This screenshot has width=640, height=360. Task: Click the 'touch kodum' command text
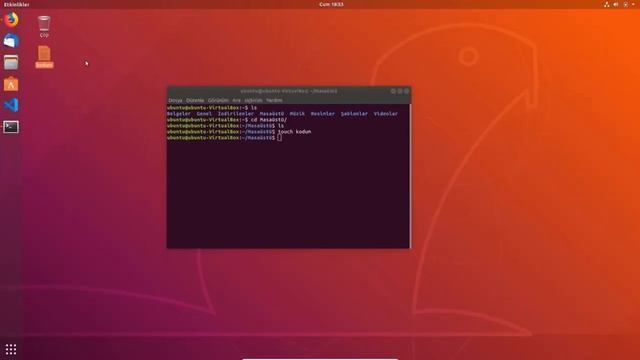(x=294, y=132)
